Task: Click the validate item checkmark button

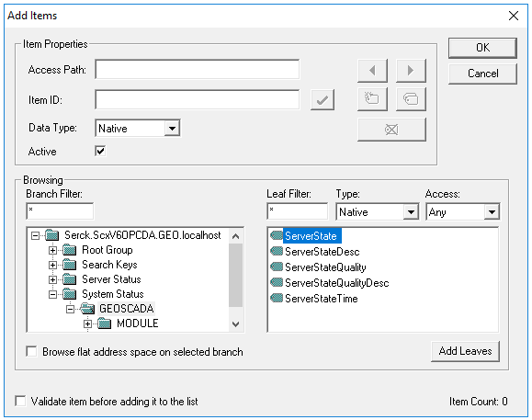Action: click(322, 100)
